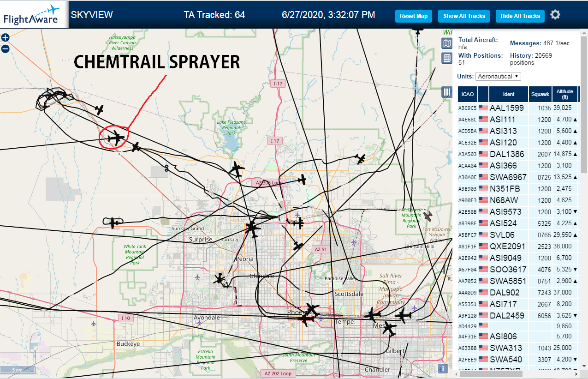
Task: Click the SKYVIEW title text
Action: [92, 15]
